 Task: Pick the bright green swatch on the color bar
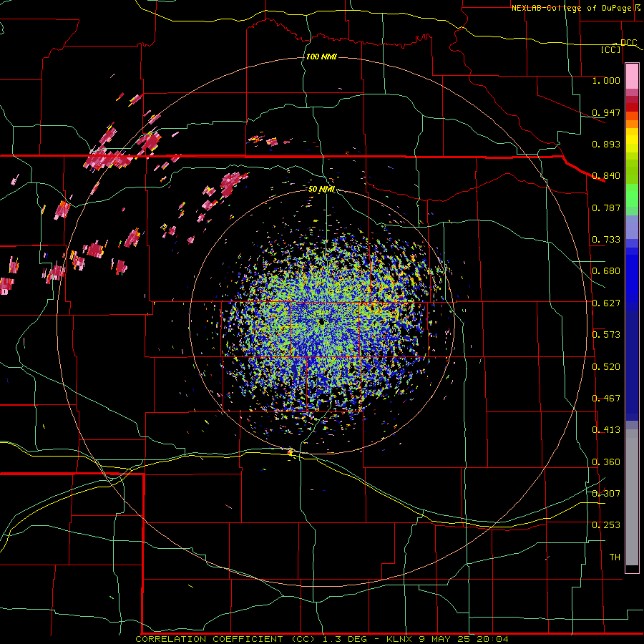632,195
